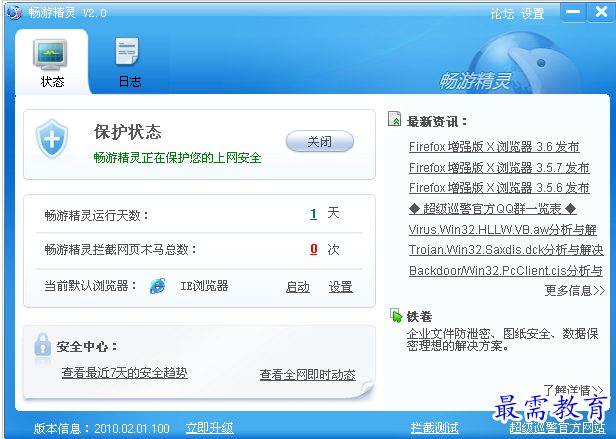Open 设置 in the title bar
The height and width of the screenshot is (439, 616).
(x=533, y=14)
